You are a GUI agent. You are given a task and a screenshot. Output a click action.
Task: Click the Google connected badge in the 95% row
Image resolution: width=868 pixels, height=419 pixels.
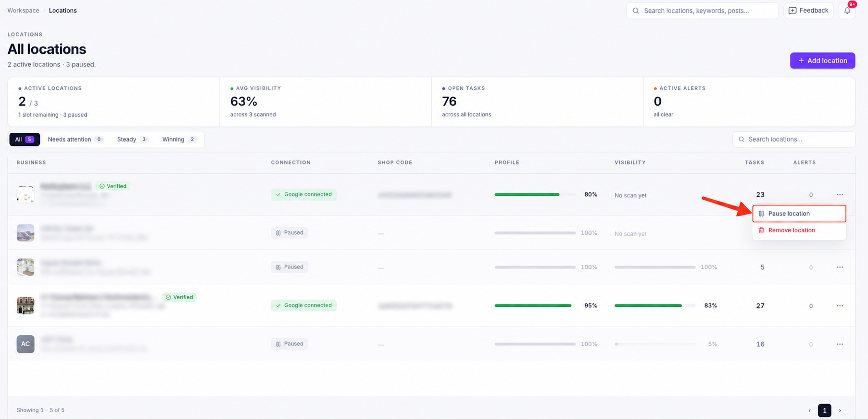[x=303, y=305]
